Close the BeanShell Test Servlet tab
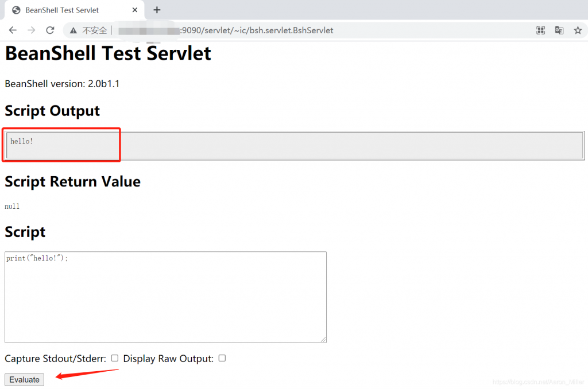Image resolution: width=588 pixels, height=389 pixels. [135, 10]
